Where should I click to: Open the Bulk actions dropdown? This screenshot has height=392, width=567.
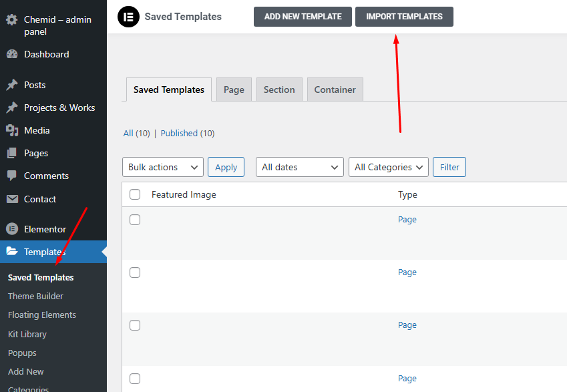163,167
